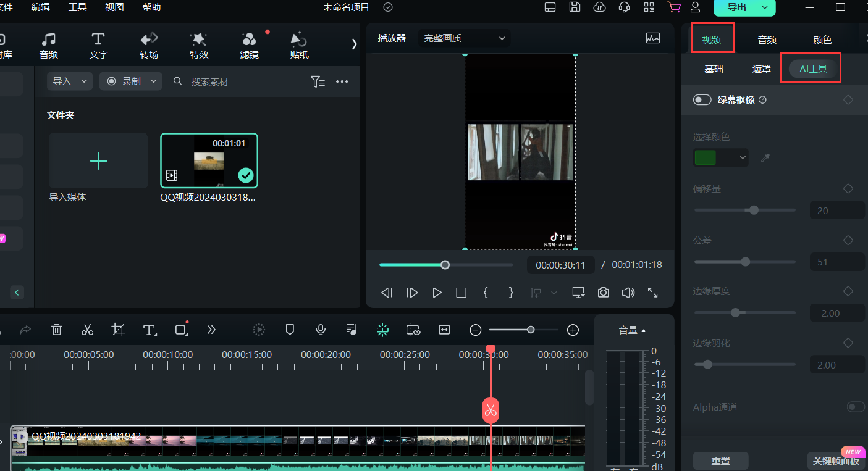Screen dimensions: 868x471
Task: Click the green 选择颜色 swatch
Action: (706, 158)
